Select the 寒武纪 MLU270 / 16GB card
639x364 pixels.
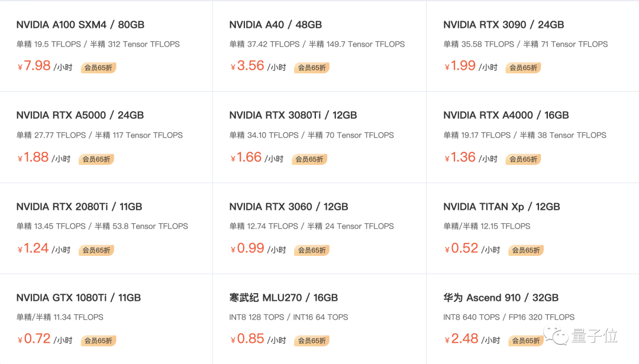click(x=283, y=298)
